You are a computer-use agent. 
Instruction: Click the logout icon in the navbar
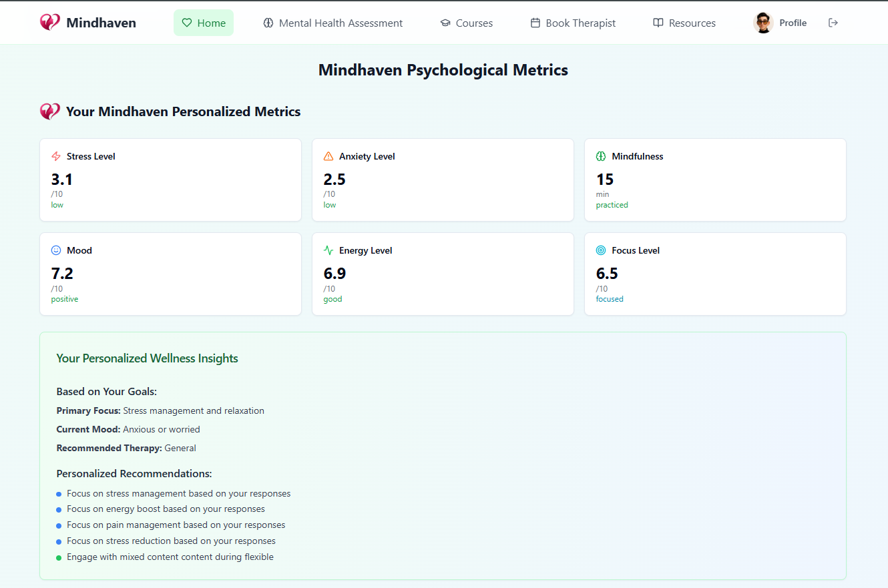(833, 22)
